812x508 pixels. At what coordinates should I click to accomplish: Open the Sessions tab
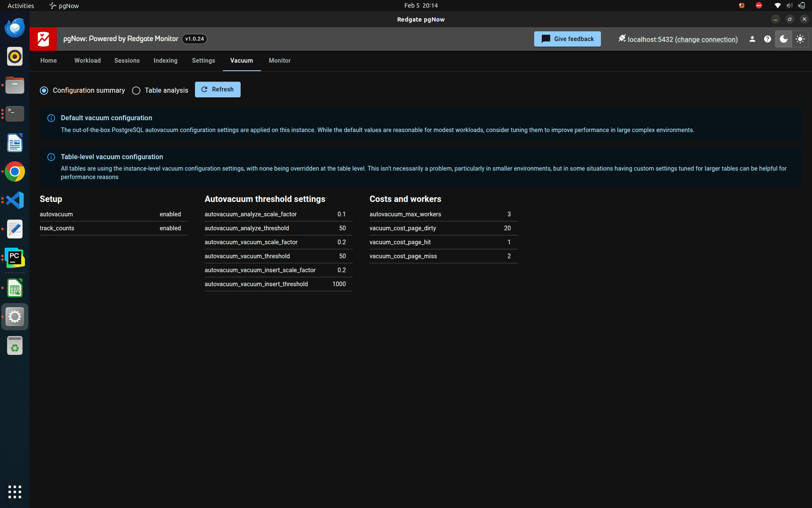(126, 61)
